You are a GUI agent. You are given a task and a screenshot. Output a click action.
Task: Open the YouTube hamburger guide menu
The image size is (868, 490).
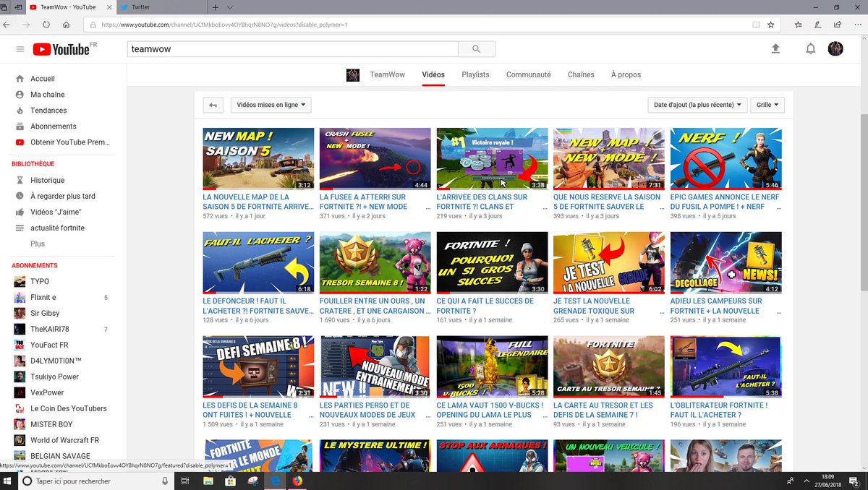click(20, 49)
